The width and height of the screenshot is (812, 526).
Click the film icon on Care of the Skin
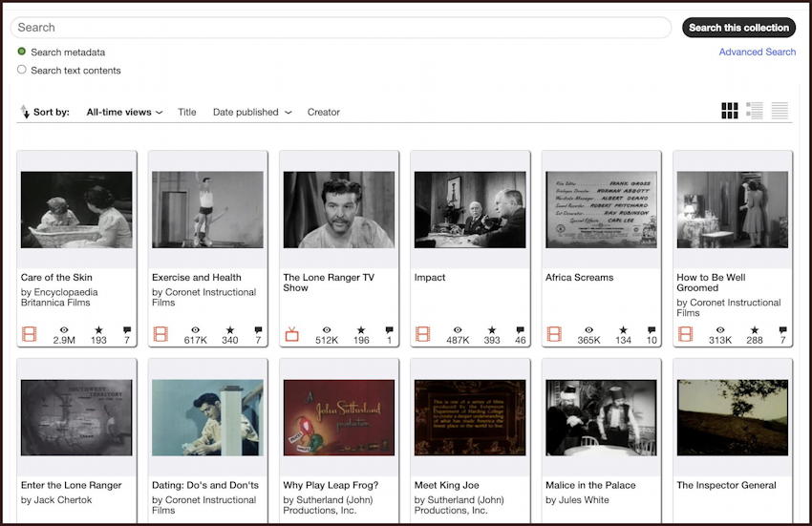point(30,334)
